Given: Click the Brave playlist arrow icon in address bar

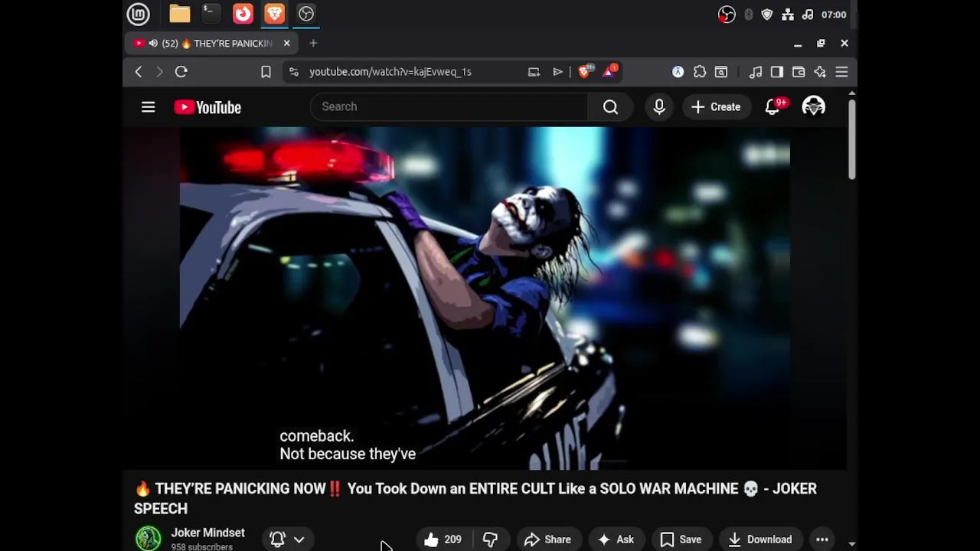Looking at the screenshot, I should (557, 72).
